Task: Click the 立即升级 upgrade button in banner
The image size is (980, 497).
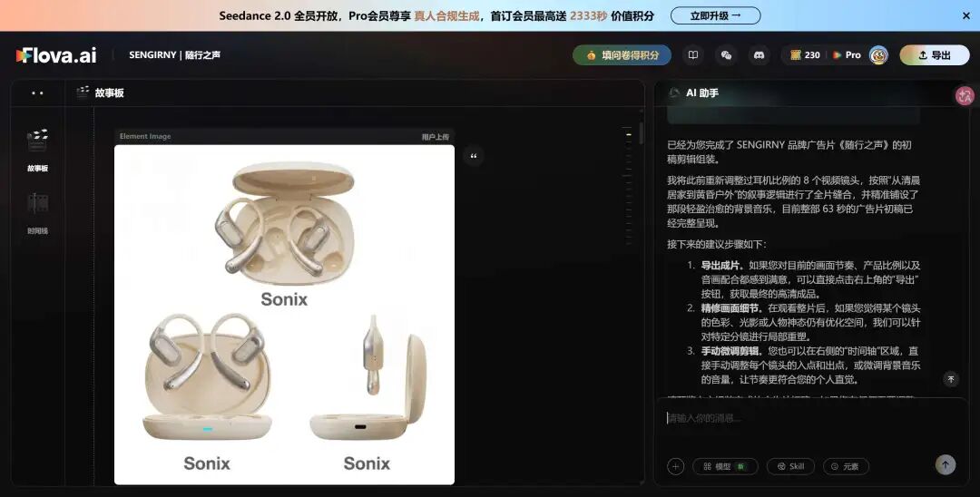Action: 716,15
